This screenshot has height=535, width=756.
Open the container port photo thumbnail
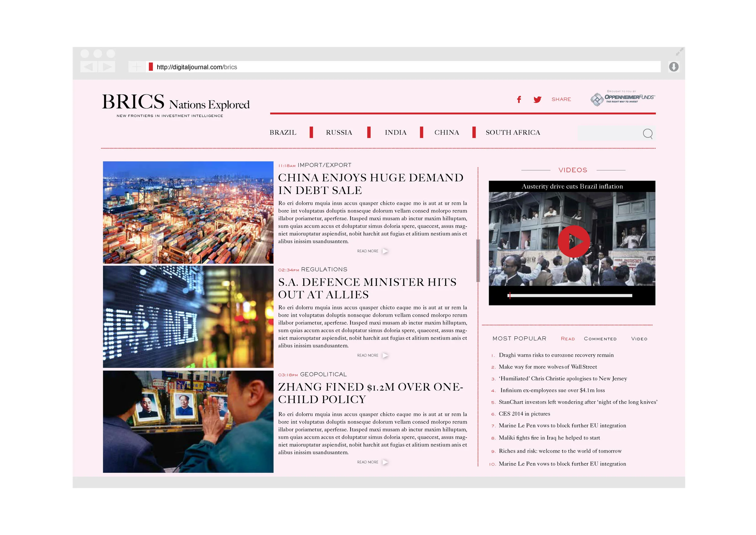pyautogui.click(x=188, y=212)
